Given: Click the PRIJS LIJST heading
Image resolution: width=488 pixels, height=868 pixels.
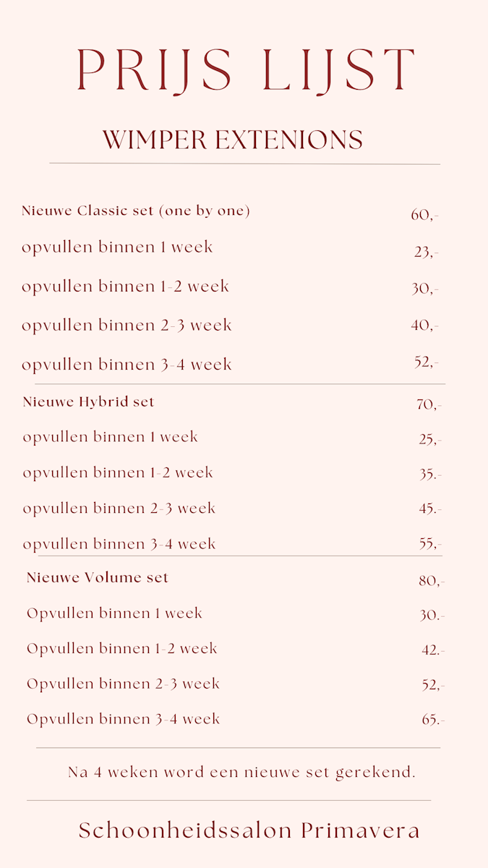Looking at the screenshot, I should (246, 70).
